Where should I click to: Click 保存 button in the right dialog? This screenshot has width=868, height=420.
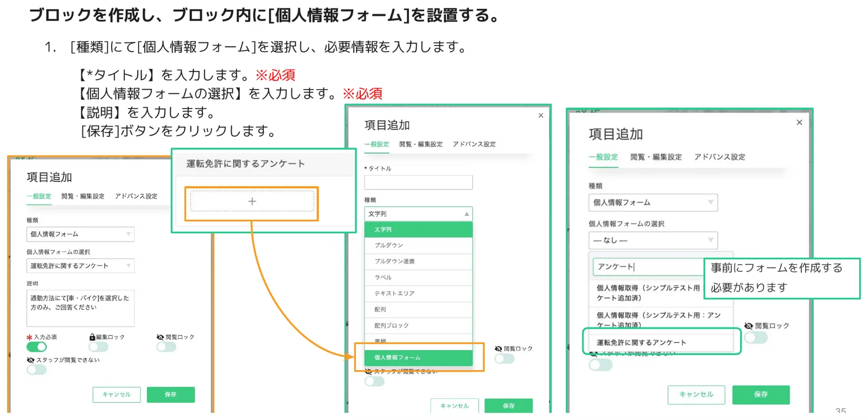[x=761, y=394]
